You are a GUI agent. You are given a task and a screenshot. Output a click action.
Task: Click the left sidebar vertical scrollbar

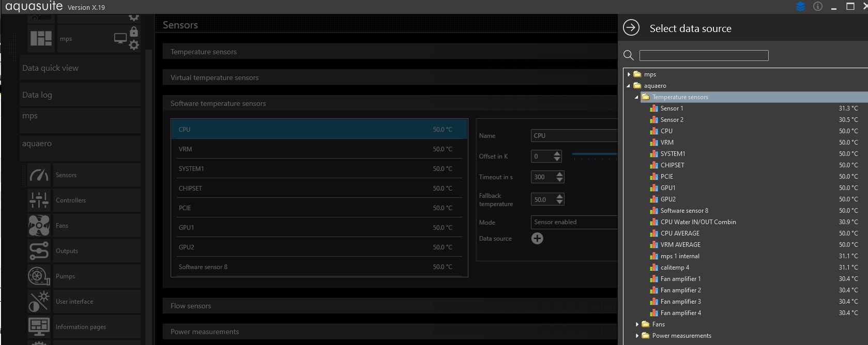149,196
